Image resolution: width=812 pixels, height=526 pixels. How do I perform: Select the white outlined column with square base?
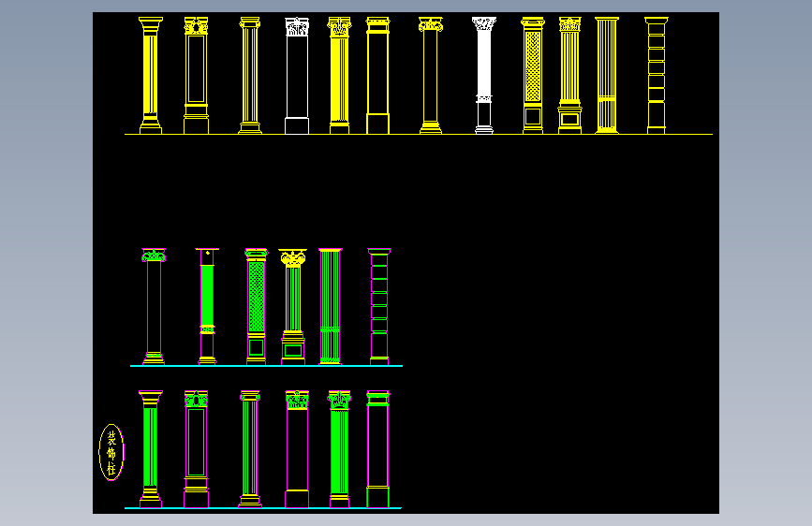[x=297, y=76]
